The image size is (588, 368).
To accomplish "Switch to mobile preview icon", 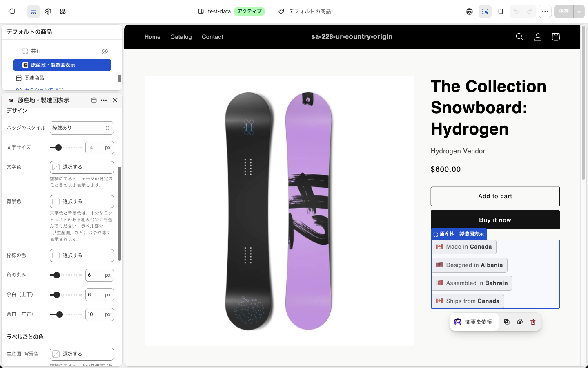I will click(x=501, y=11).
